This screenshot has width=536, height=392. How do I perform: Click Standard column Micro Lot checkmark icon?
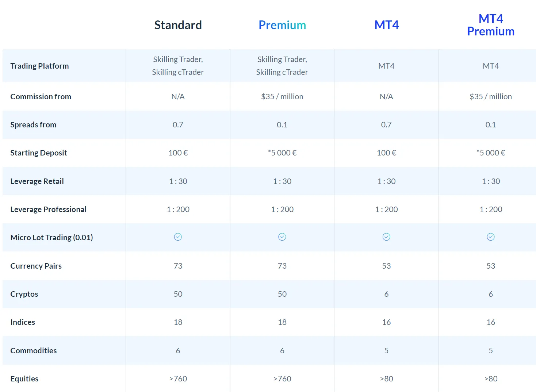(178, 237)
